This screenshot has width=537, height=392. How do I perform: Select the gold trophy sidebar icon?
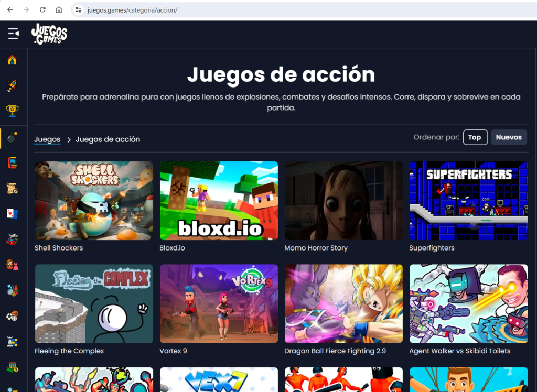point(12,111)
